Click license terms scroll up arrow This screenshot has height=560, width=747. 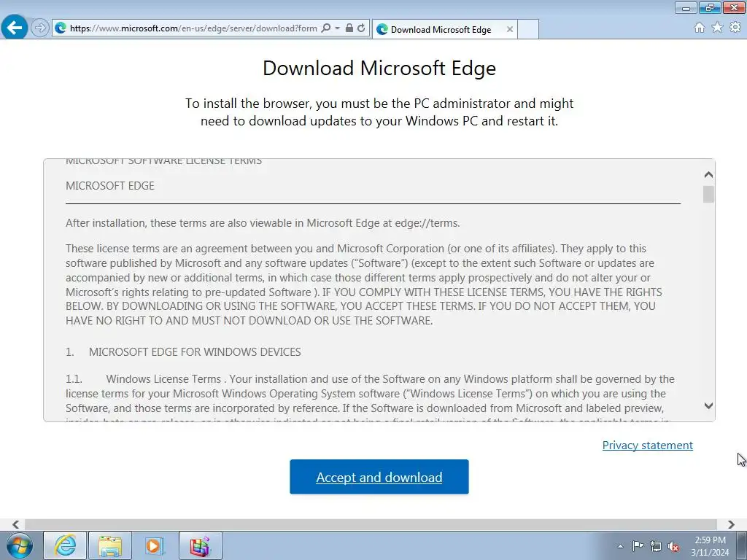pos(708,175)
